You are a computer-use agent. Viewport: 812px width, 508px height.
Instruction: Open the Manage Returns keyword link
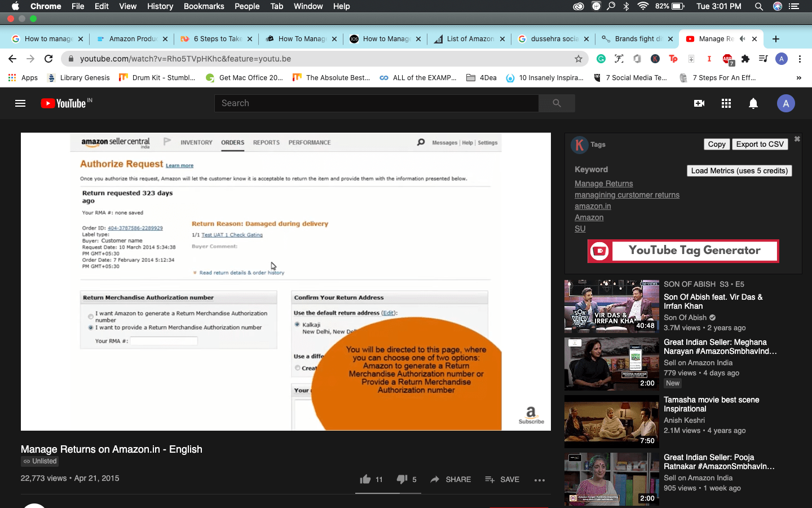tap(603, 183)
